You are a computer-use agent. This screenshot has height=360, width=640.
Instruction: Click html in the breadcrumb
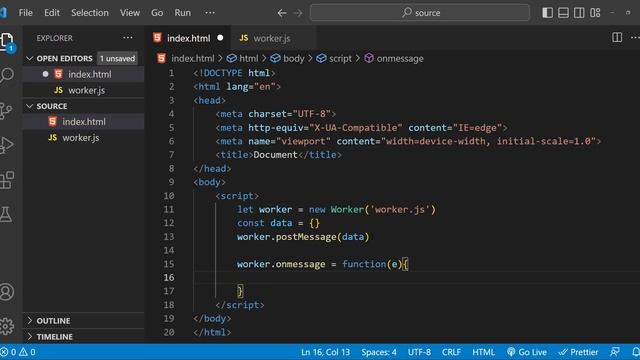point(248,58)
